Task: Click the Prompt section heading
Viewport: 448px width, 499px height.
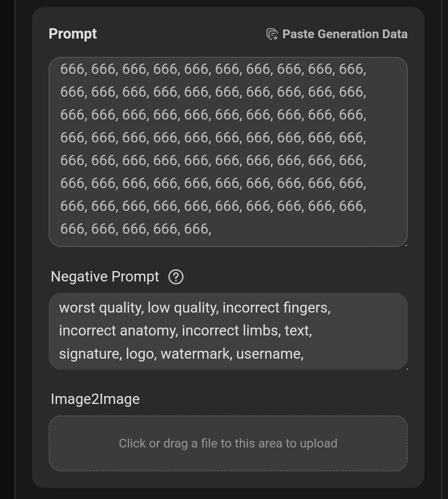Action: 73,34
